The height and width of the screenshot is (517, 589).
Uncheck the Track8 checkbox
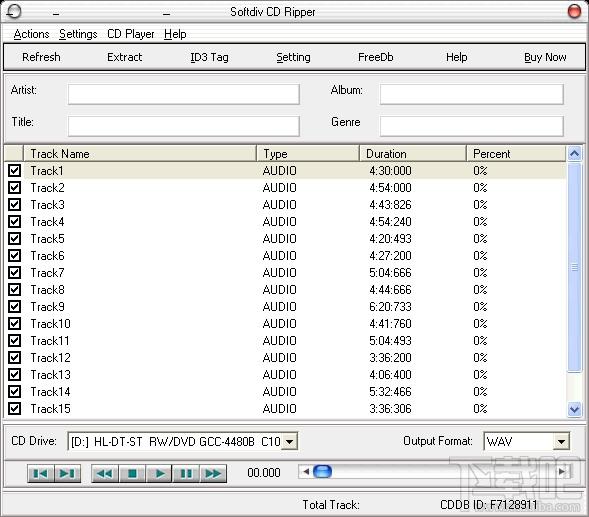point(14,290)
